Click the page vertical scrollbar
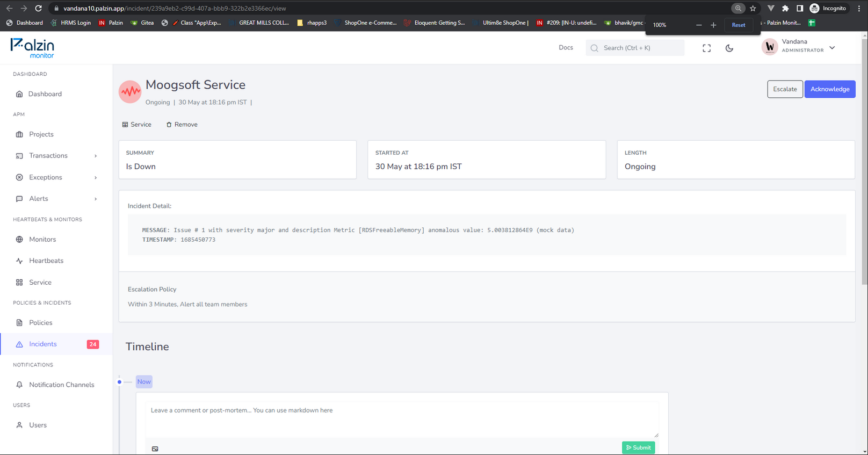 (x=864, y=161)
